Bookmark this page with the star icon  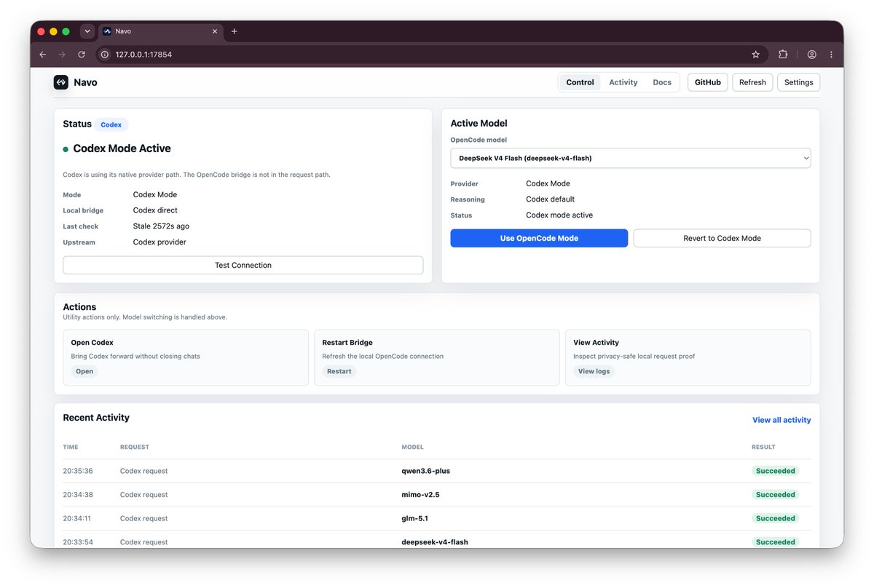(755, 55)
